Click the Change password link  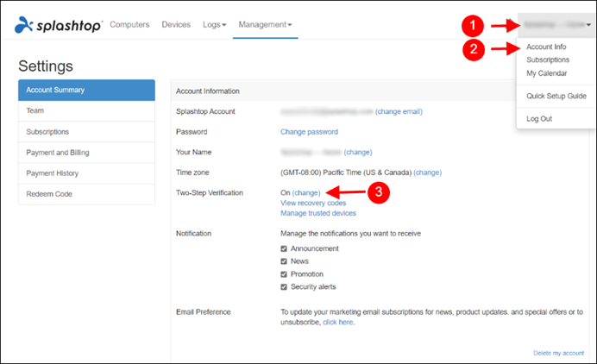309,132
